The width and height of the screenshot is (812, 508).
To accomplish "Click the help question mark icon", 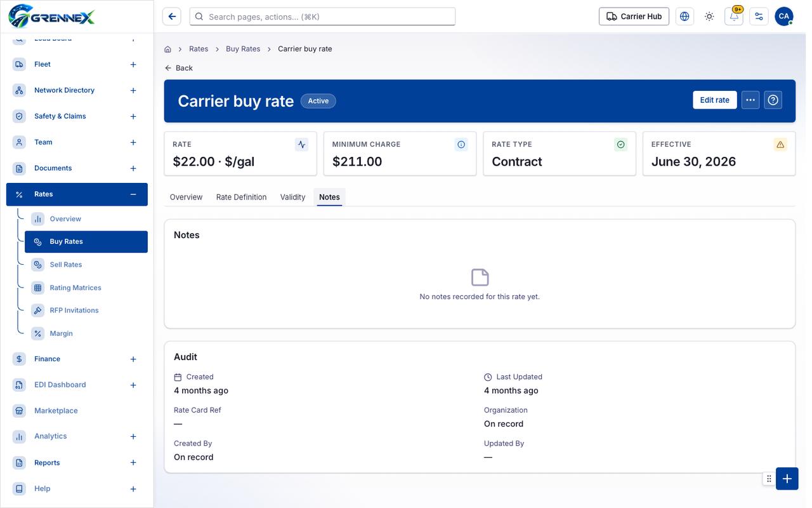I will pos(773,100).
